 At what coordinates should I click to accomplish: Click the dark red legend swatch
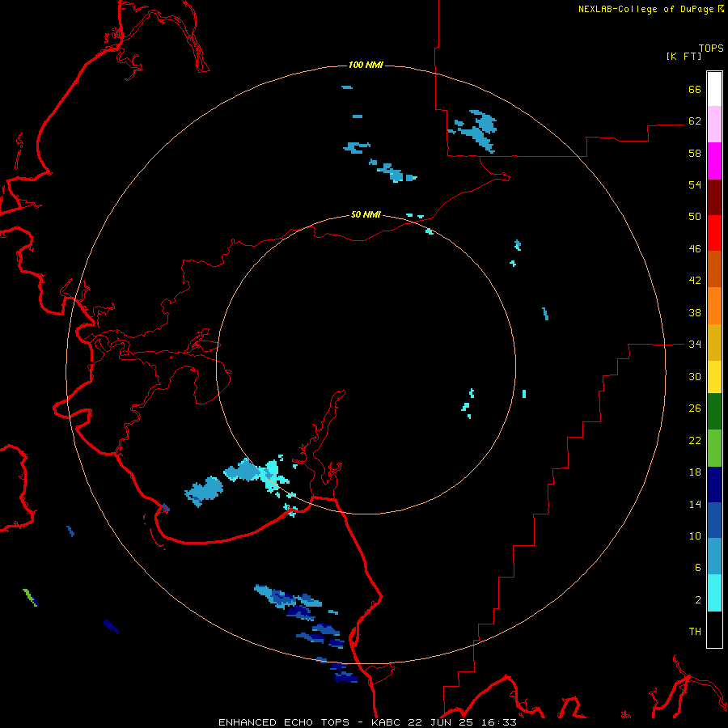pos(714,197)
